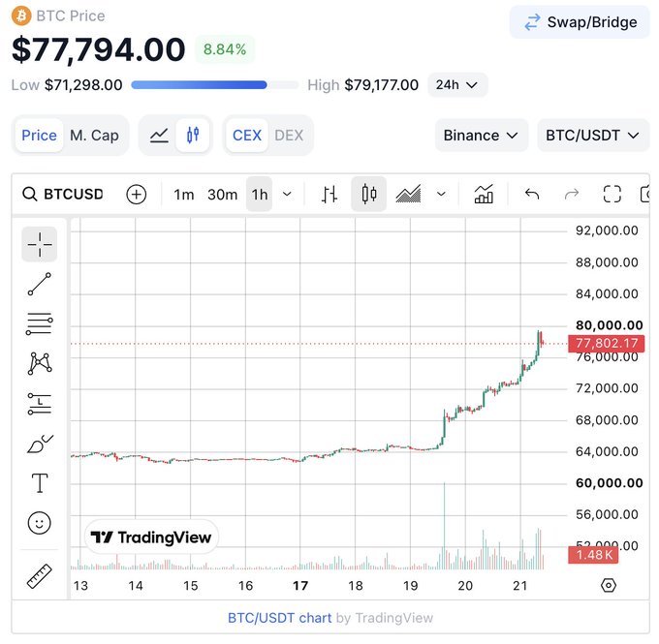
Task: Expand the time interval chevron
Action: coord(287,194)
